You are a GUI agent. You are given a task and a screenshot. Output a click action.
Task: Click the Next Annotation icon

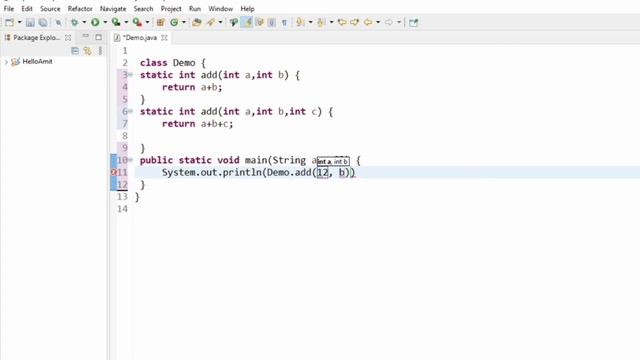tap(300, 22)
